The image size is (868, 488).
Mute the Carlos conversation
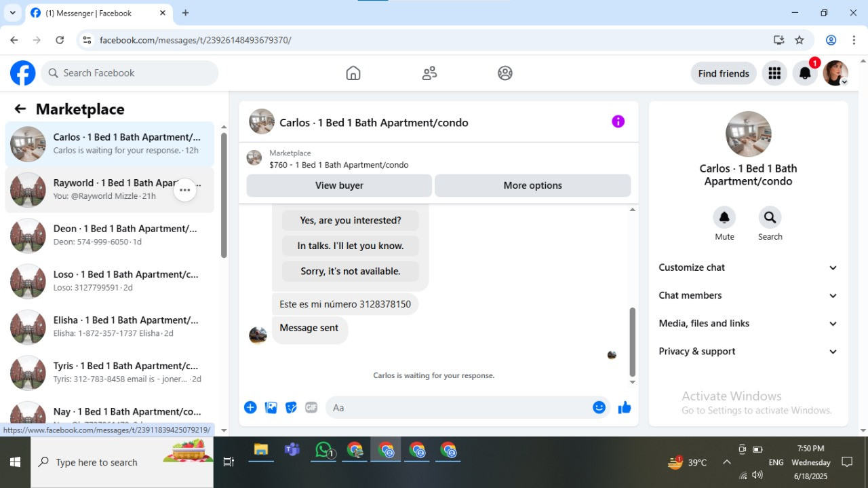724,218
